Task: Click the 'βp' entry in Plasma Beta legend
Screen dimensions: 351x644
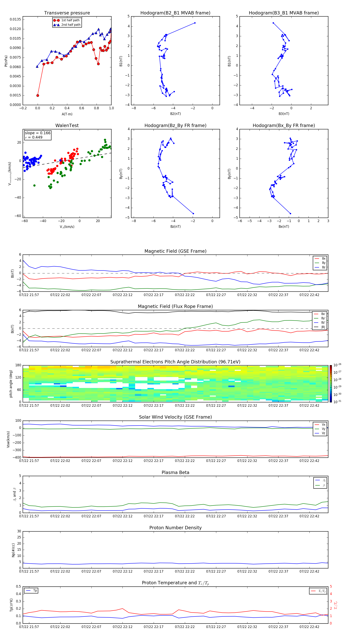Action: 321,480
